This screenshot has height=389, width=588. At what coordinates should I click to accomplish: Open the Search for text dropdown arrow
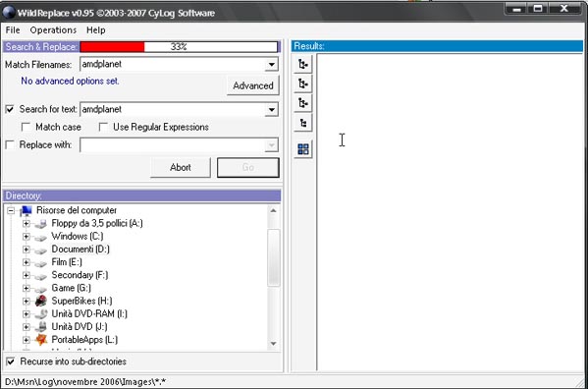coord(271,110)
